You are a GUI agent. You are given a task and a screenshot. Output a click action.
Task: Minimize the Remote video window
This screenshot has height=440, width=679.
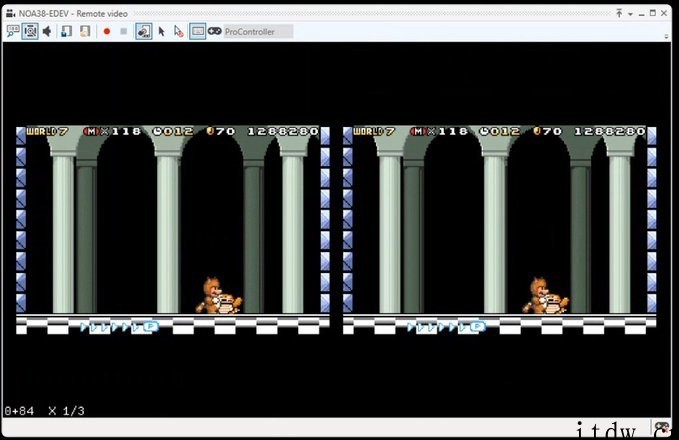pyautogui.click(x=641, y=14)
